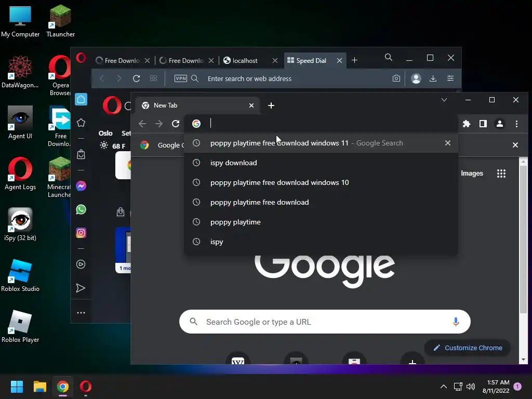Open Opera sidebar home icon
This screenshot has width=532, height=399.
(x=81, y=99)
